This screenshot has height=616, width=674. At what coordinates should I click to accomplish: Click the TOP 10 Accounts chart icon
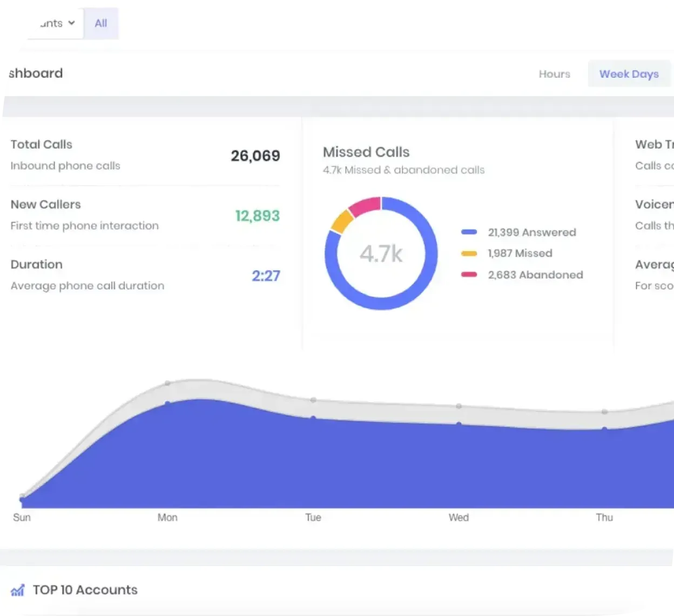point(18,590)
